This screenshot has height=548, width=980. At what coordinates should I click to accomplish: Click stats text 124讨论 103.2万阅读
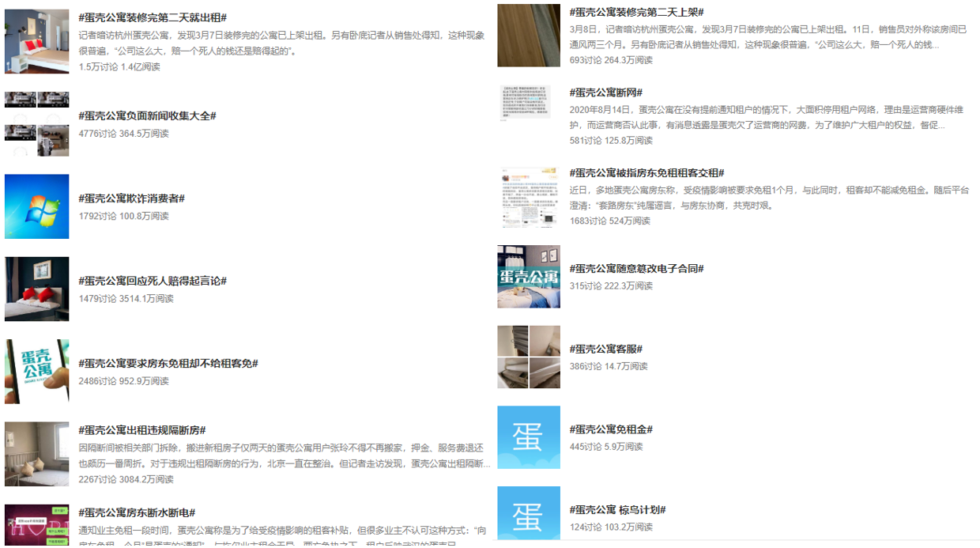coord(611,527)
